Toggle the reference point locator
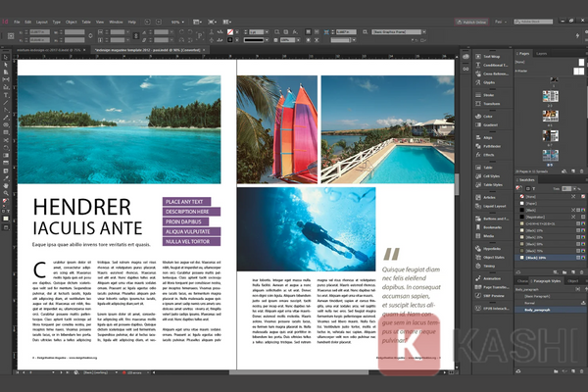The image size is (588, 392). click(11, 36)
